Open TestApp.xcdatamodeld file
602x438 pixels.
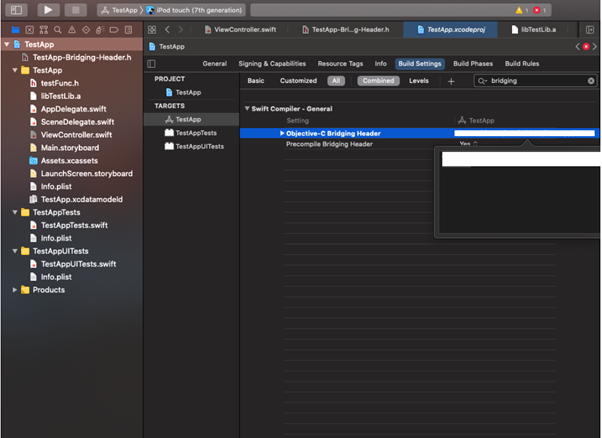(76, 200)
